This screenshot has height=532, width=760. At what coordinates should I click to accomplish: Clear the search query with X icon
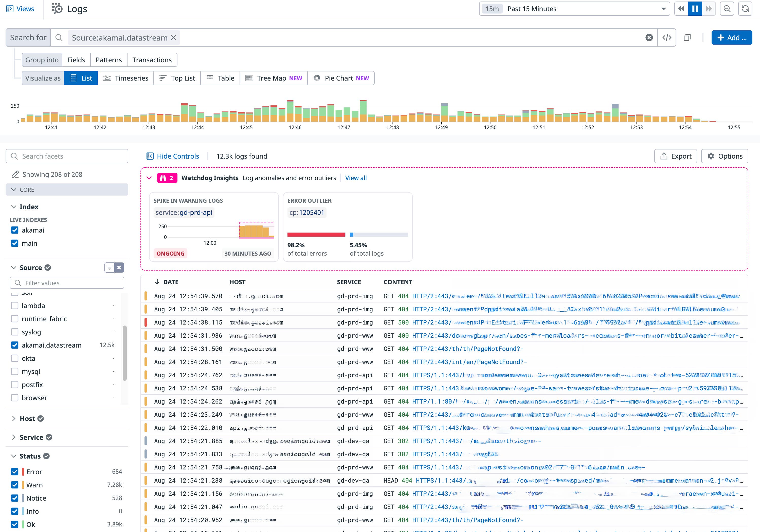click(649, 38)
